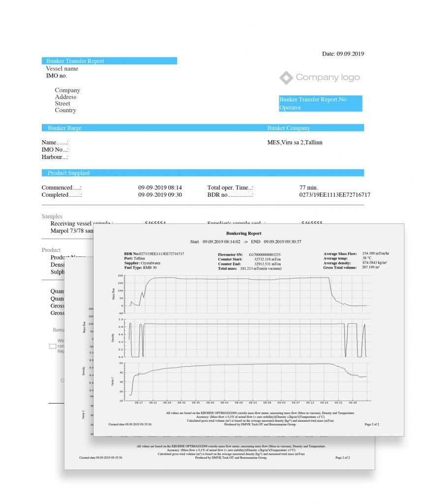Select Counter Start value '32732.318 mTon'
Screen dimensions: 421x504
268,259
